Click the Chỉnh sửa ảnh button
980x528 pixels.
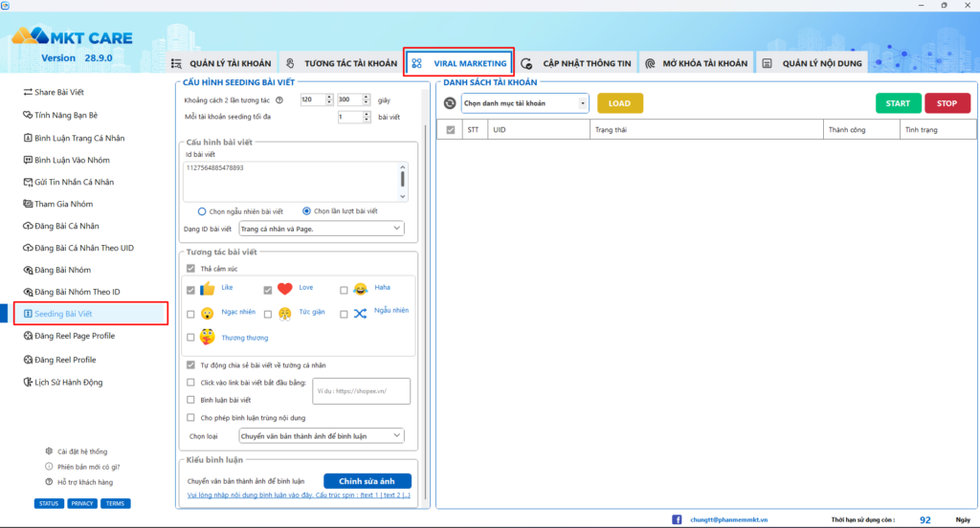pos(367,481)
